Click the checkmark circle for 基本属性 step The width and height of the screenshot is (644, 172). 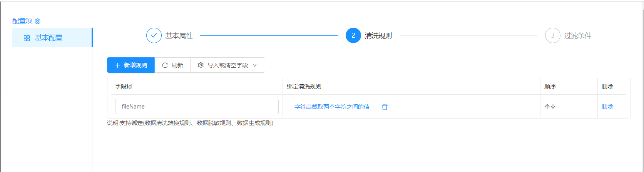(154, 35)
